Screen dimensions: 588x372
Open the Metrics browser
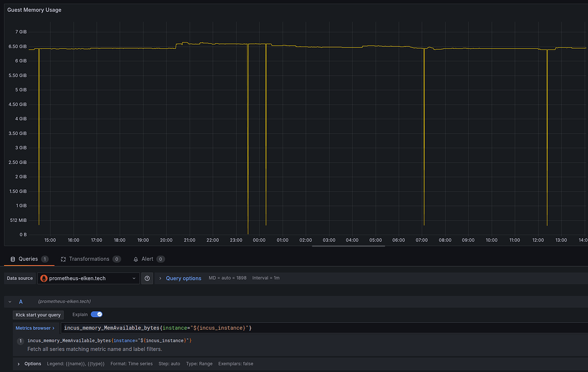pos(36,327)
